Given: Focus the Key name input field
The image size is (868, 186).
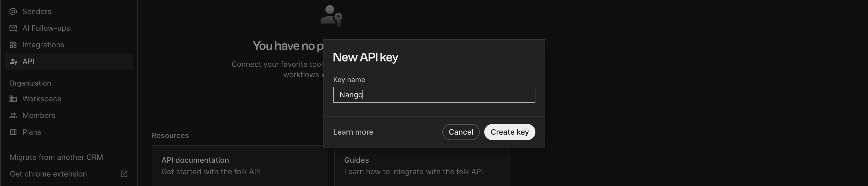Looking at the screenshot, I should click(x=434, y=95).
